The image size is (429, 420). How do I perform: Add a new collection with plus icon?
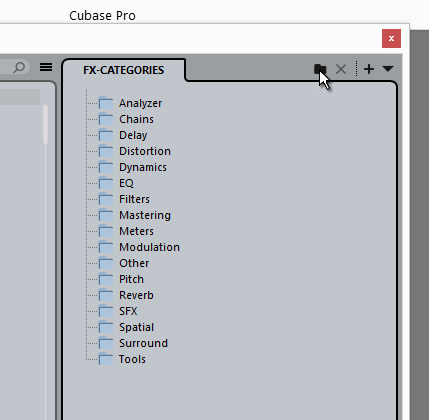pyautogui.click(x=369, y=69)
